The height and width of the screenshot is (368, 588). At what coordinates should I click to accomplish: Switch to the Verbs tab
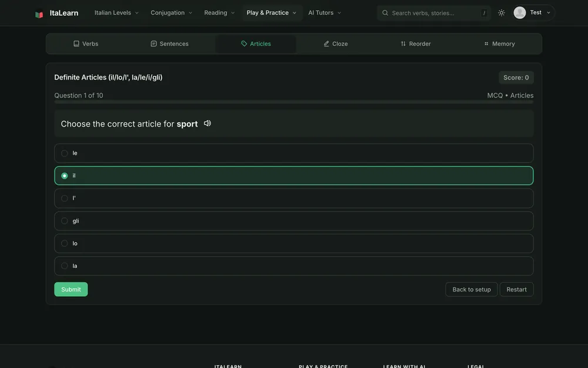pyautogui.click(x=86, y=44)
